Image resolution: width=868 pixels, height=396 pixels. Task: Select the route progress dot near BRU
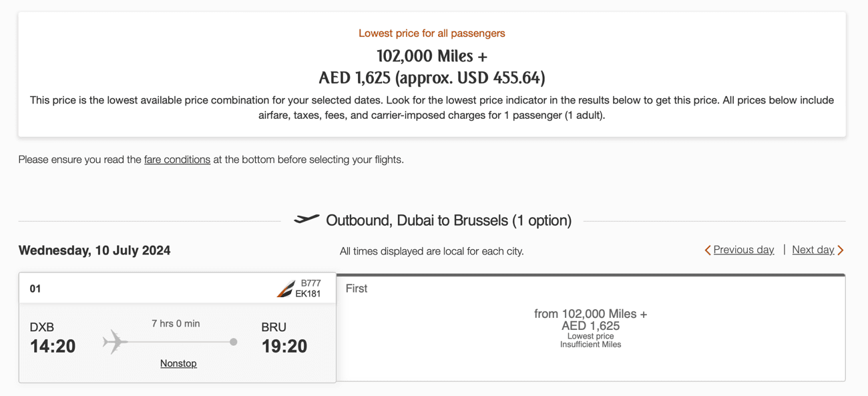coord(233,341)
